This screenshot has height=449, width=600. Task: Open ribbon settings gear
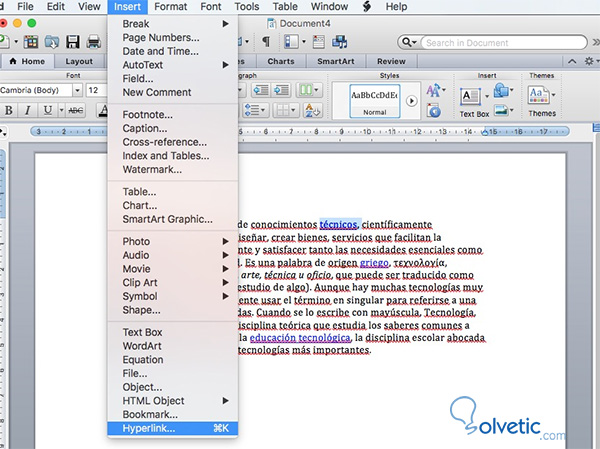(589, 61)
